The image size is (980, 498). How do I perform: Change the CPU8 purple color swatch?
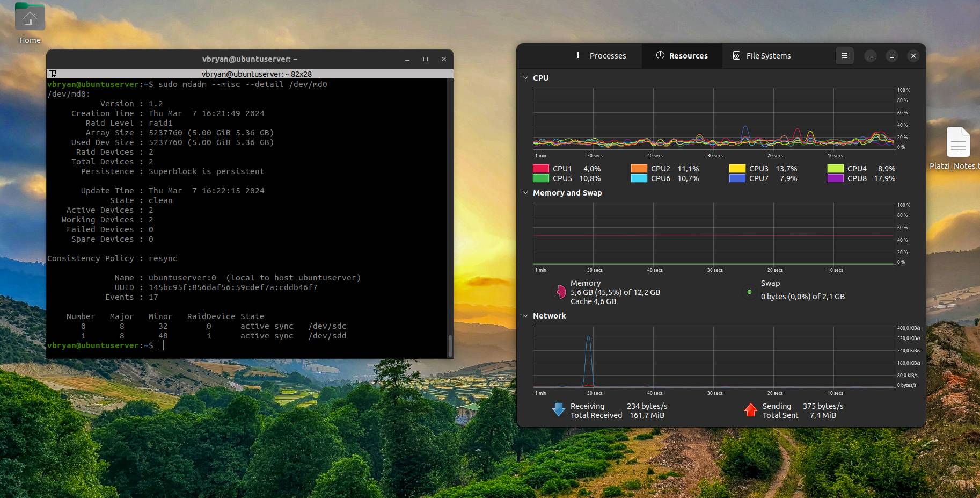point(836,178)
